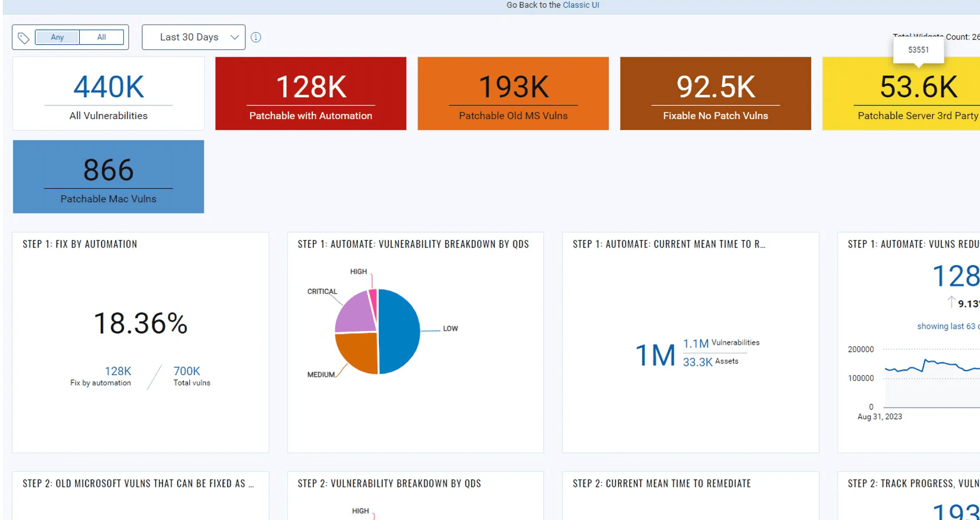Click the 700K Total vulns value
The width and height of the screenshot is (980, 520).
[x=187, y=371]
